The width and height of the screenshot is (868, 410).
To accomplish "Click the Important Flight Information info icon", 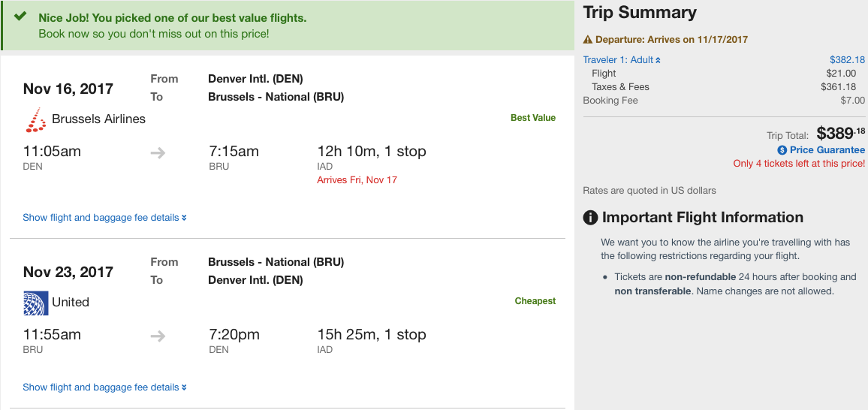I will point(591,218).
